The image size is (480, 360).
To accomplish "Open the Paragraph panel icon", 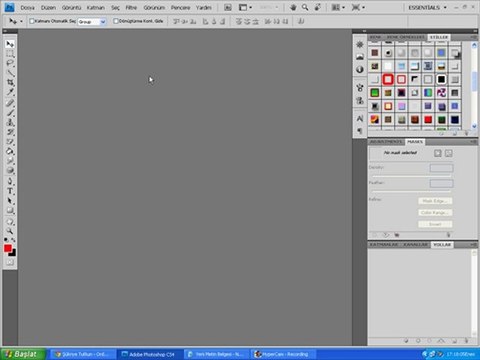I will (x=360, y=131).
